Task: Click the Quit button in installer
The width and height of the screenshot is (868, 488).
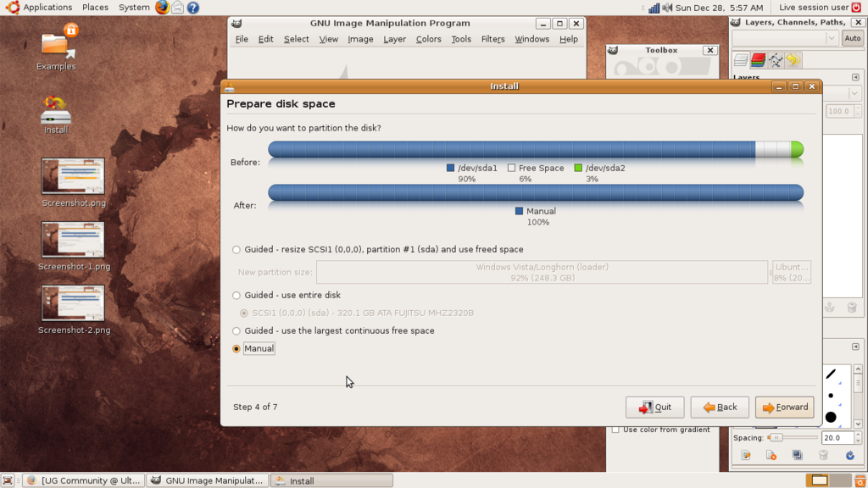Action: coord(655,408)
